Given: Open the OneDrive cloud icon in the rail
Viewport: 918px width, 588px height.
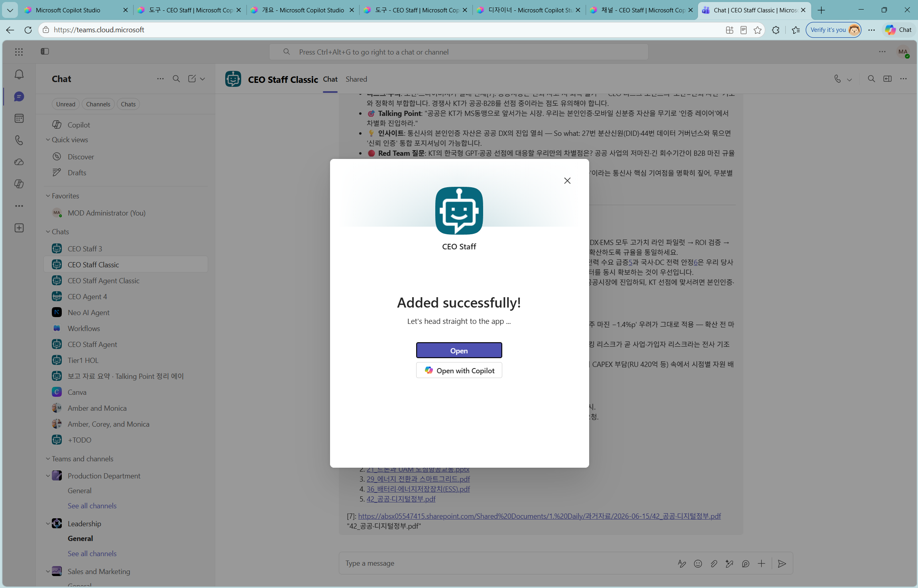Looking at the screenshot, I should tap(19, 162).
